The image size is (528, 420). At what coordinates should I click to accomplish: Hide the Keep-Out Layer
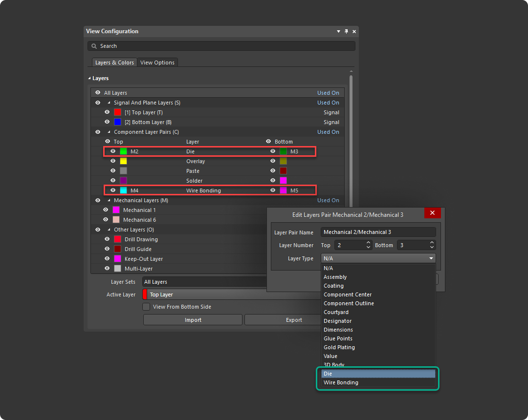tap(107, 259)
